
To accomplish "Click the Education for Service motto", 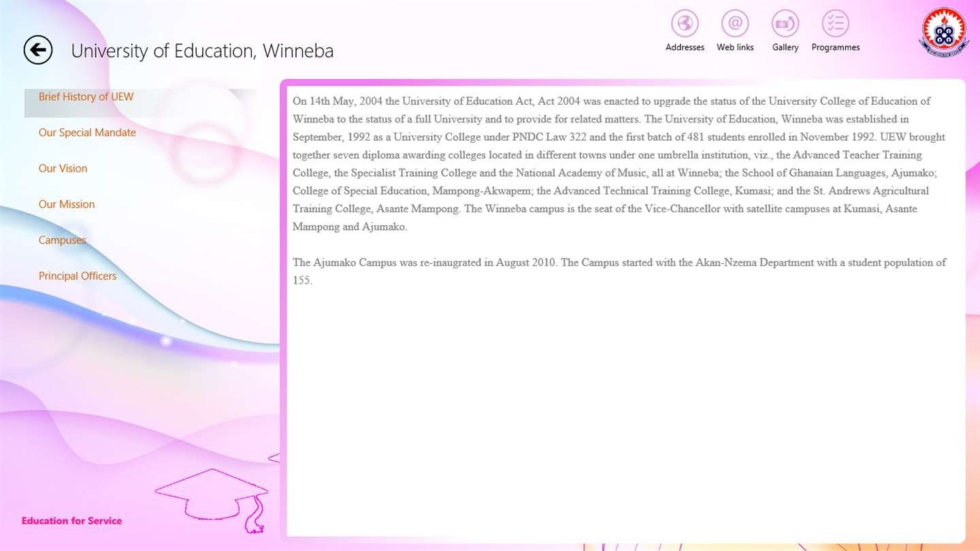I will tap(71, 521).
